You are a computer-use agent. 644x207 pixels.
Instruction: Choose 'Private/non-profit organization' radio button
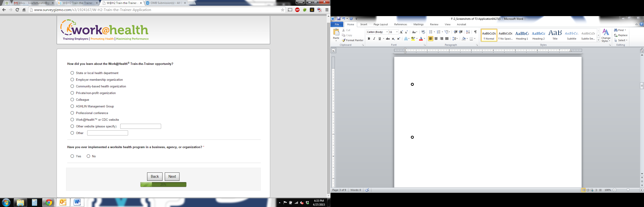tap(72, 93)
